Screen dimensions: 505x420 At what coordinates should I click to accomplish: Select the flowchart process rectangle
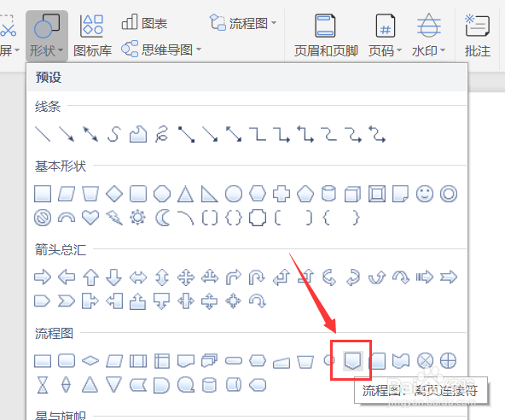[43, 361]
